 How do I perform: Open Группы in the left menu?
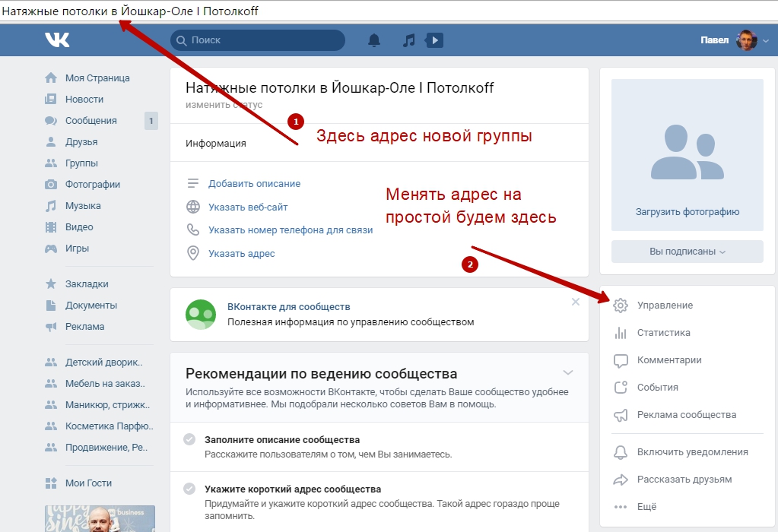(81, 163)
